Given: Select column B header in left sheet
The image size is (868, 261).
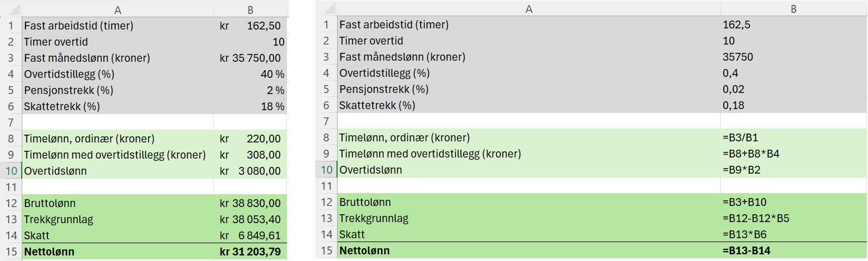Looking at the screenshot, I should [x=251, y=9].
